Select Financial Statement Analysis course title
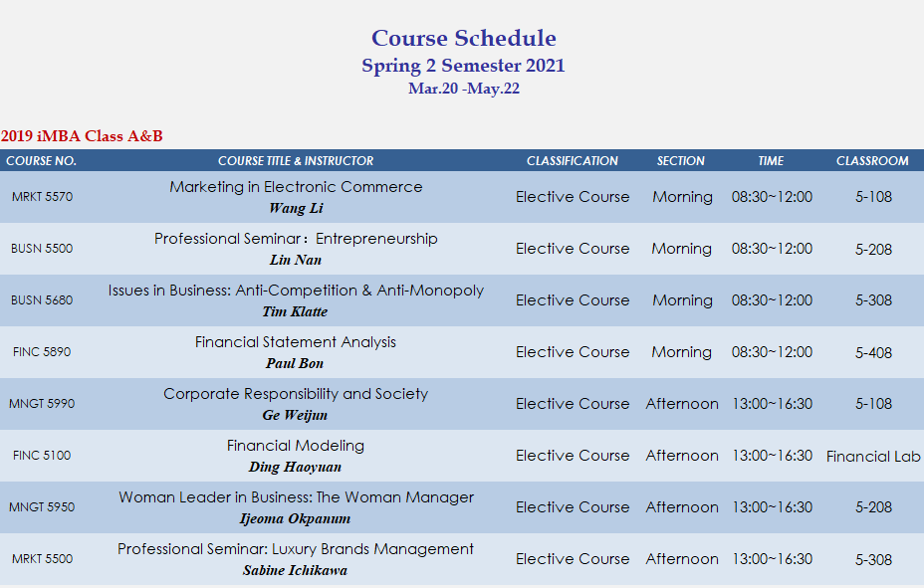 (296, 342)
